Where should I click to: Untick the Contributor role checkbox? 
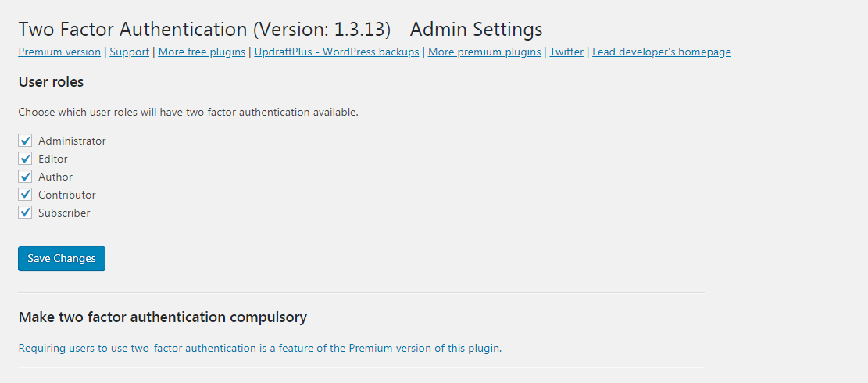pos(25,195)
